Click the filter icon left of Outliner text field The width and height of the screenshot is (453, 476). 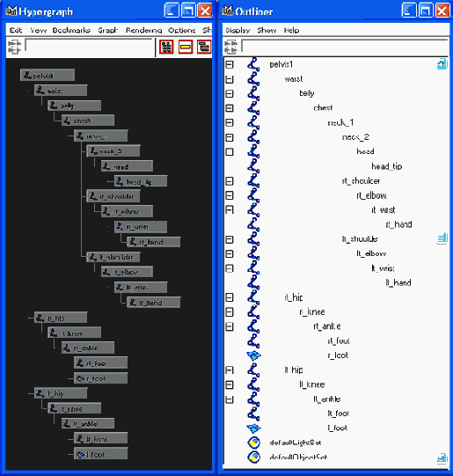pos(230,47)
